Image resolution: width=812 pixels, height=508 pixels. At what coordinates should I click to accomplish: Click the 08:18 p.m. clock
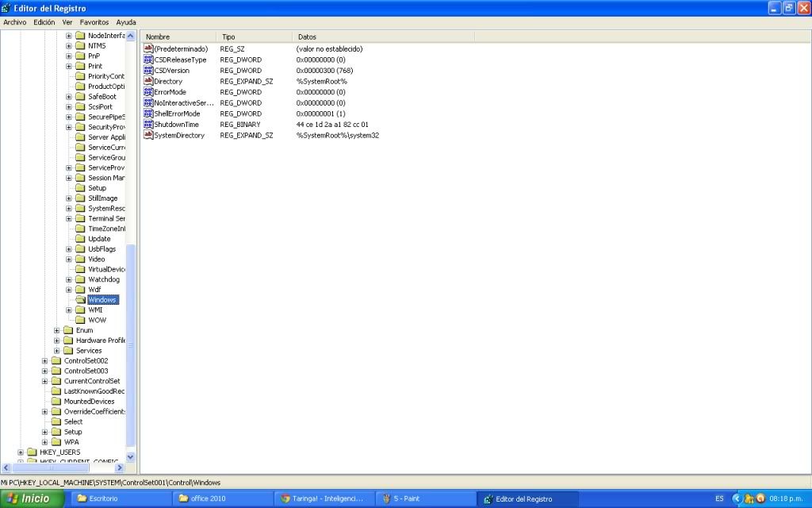coord(786,498)
